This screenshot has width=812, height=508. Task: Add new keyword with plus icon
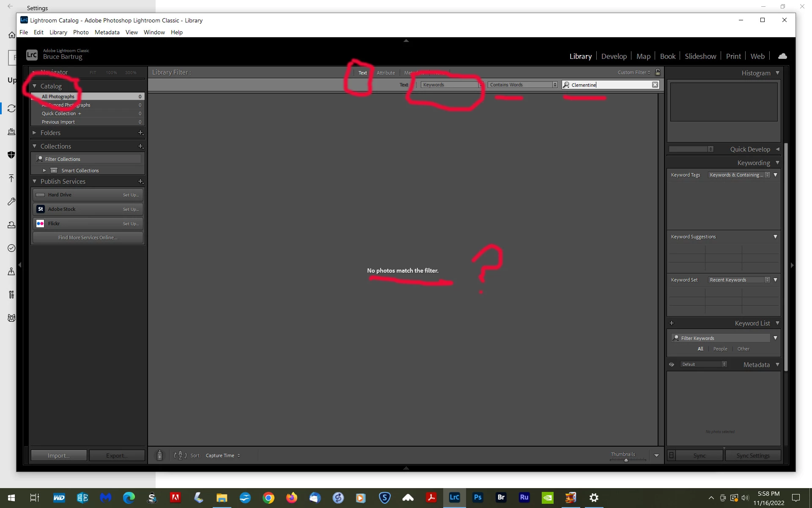[672, 323]
